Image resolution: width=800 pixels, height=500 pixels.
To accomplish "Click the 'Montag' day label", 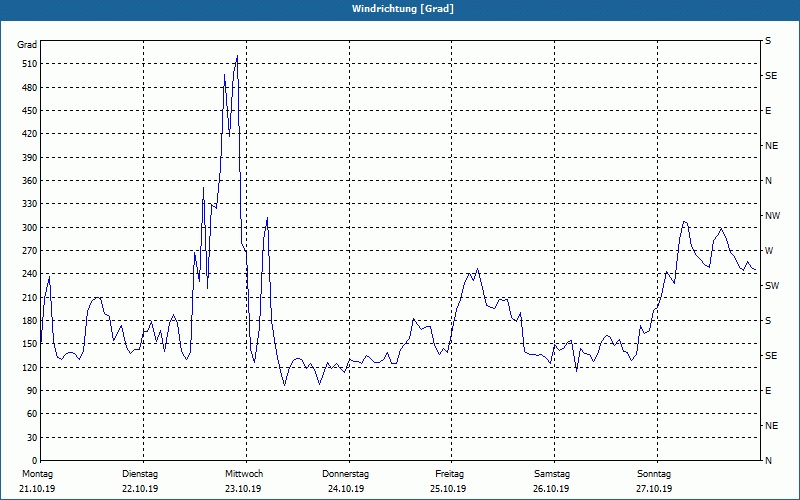I will [37, 474].
